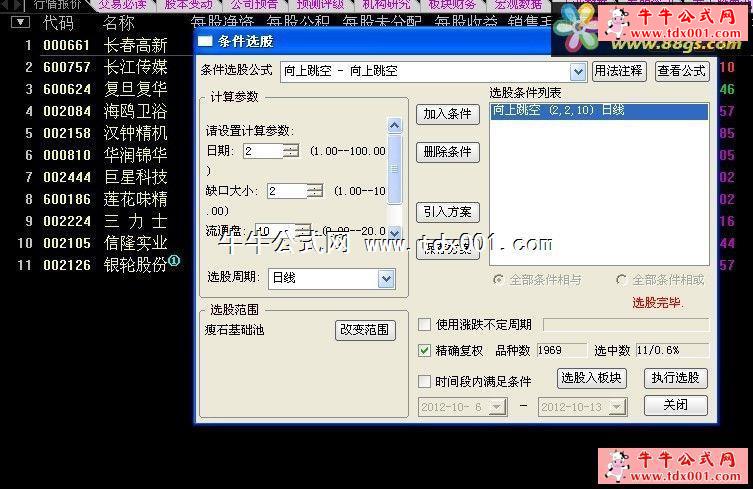The height and width of the screenshot is (489, 753).
Task: Run 执行选股 stock screening
Action: tap(676, 379)
